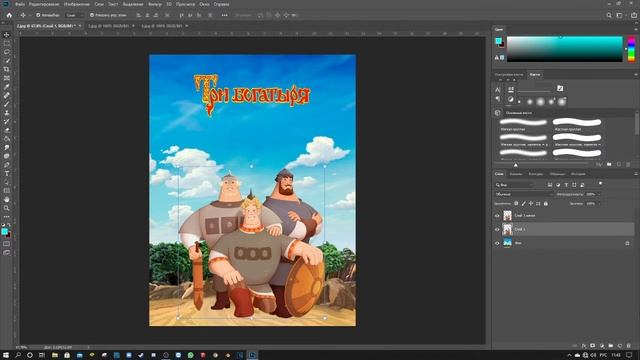Open the fill 100% dropdown arrow
The width and height of the screenshot is (640, 360).
599,203
